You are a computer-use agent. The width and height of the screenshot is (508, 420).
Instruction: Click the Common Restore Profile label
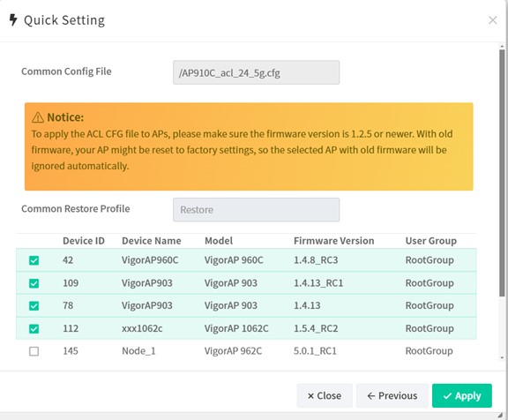pos(76,209)
